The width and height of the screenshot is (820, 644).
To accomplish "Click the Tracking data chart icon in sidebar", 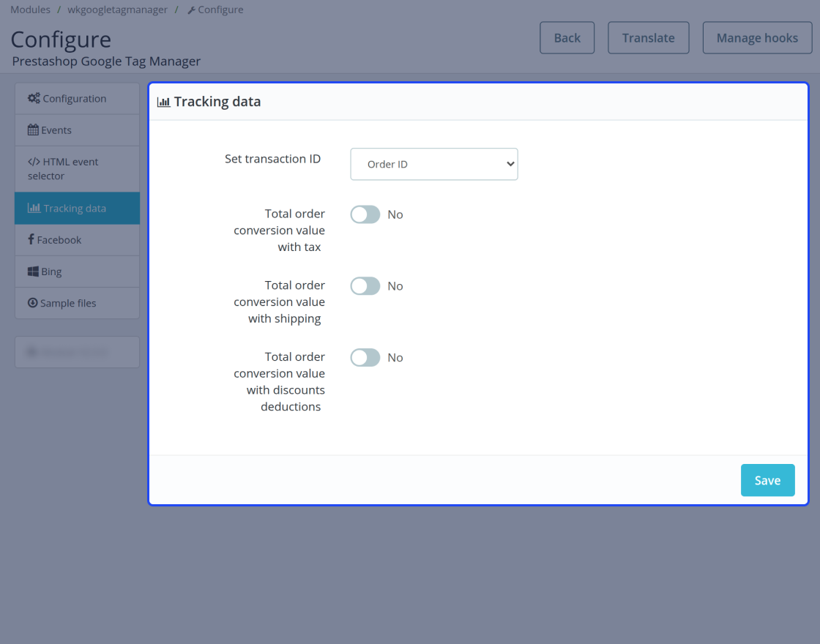I will 34,208.
